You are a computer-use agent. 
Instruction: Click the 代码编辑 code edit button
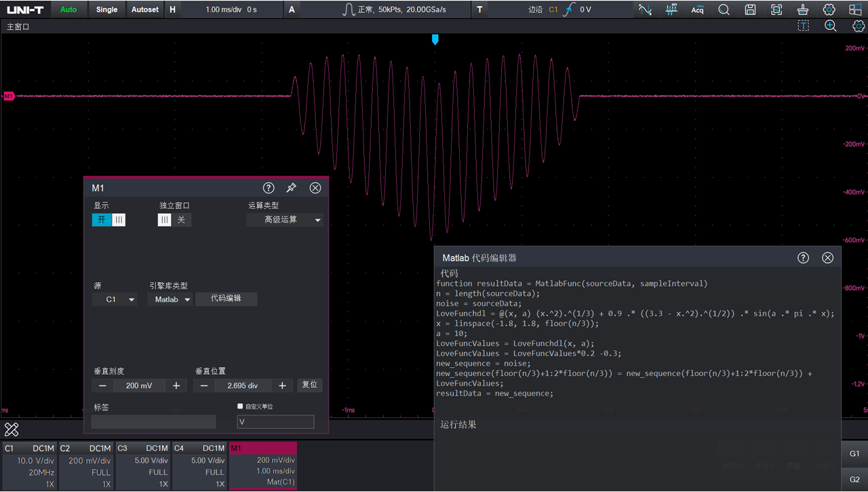(x=226, y=299)
